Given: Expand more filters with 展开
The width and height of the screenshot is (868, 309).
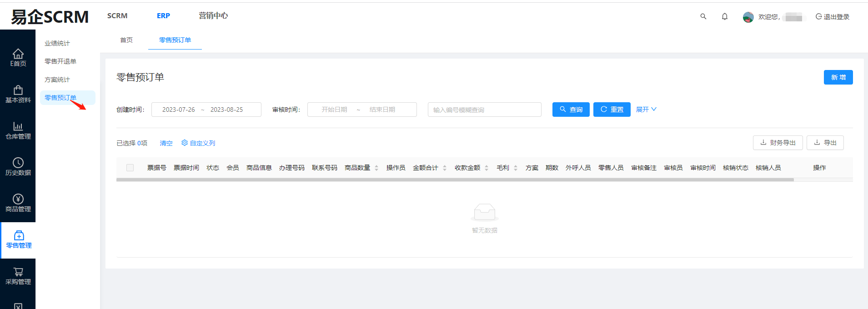Looking at the screenshot, I should pyautogui.click(x=646, y=110).
